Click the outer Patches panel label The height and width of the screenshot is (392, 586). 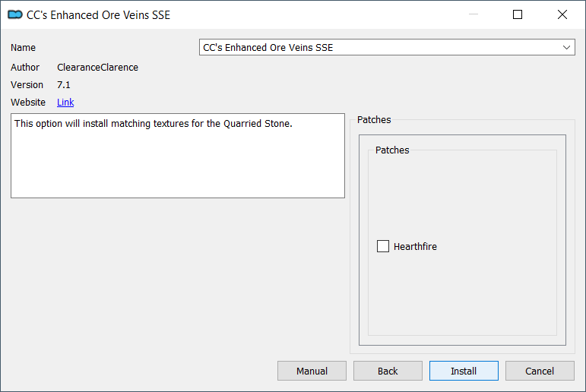[x=374, y=119]
